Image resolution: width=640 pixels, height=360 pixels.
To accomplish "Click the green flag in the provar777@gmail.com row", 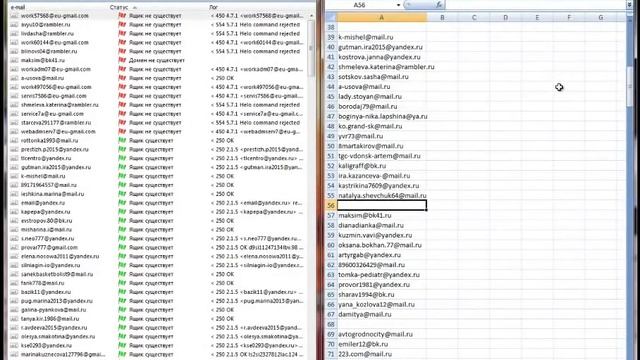I will 122,247.
